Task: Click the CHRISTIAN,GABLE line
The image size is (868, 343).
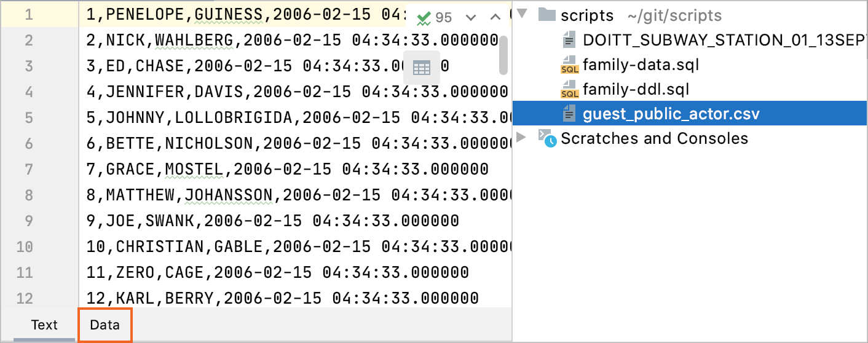Action: click(299, 247)
